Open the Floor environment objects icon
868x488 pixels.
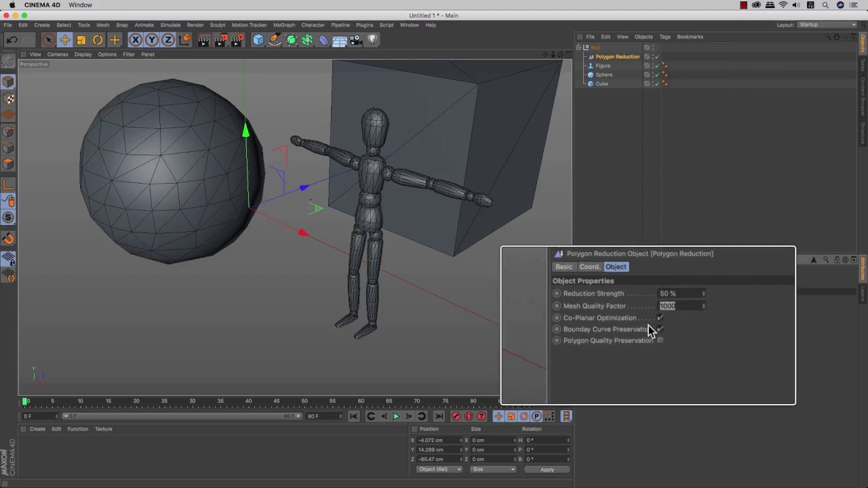pos(340,40)
